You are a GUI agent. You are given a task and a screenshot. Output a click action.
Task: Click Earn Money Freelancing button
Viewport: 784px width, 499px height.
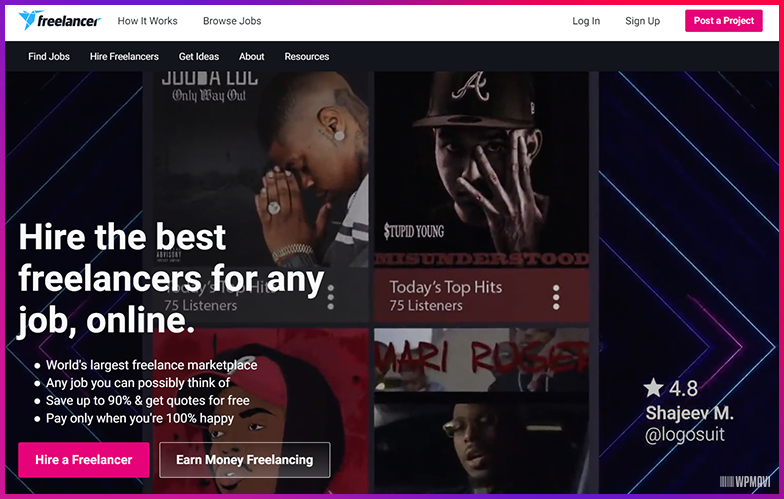point(244,460)
